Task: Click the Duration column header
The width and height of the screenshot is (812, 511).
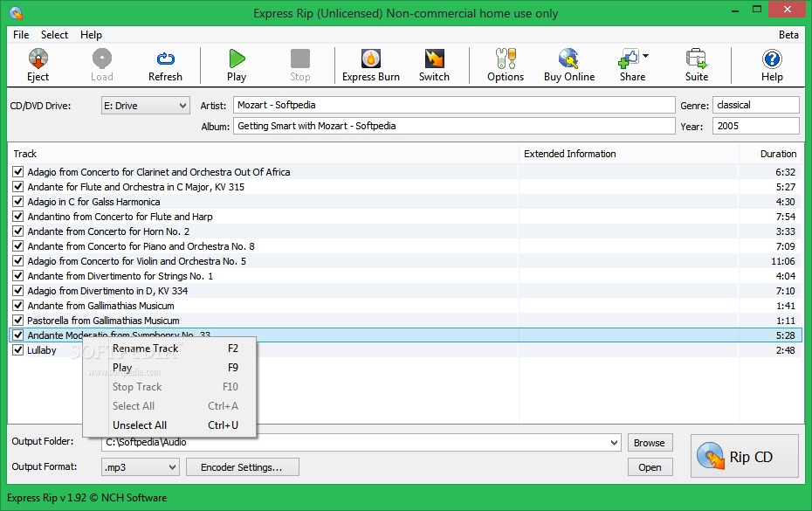Action: point(771,154)
